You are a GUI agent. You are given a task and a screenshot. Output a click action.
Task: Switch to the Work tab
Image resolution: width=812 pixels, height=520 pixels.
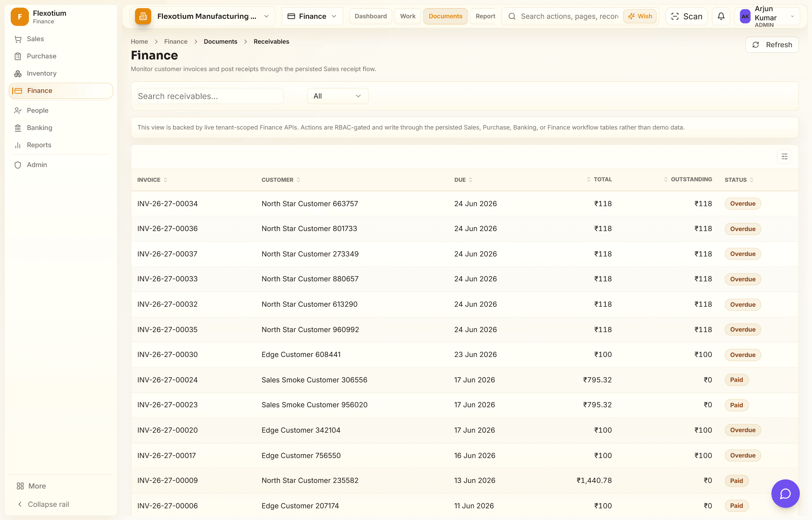point(408,16)
